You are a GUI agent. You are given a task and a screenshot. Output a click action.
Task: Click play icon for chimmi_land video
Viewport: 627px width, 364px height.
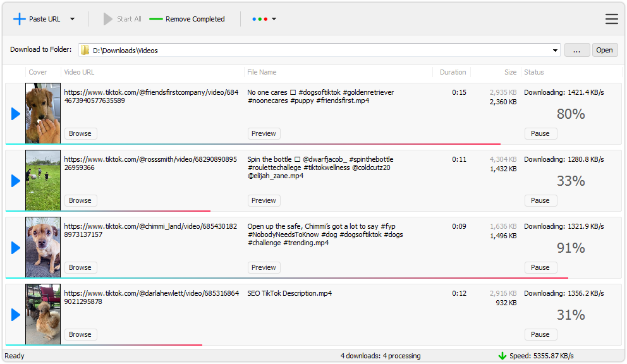pyautogui.click(x=16, y=248)
